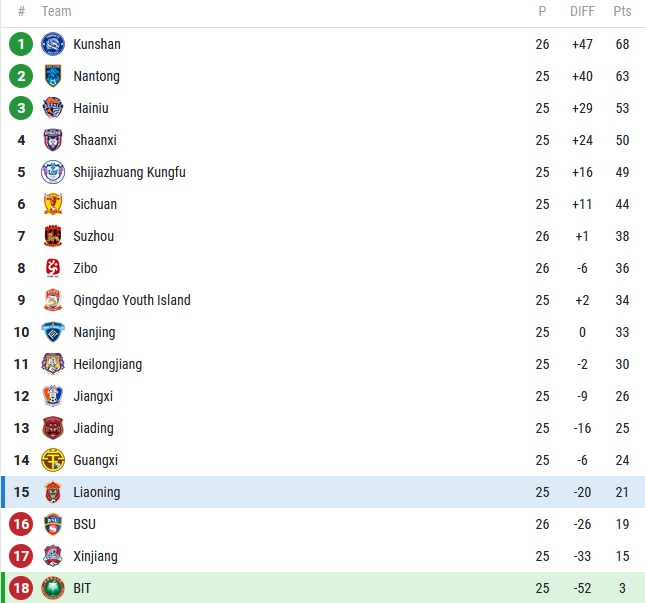The height and width of the screenshot is (603, 645).
Task: Click the Guangxi team badge
Action: click(53, 460)
